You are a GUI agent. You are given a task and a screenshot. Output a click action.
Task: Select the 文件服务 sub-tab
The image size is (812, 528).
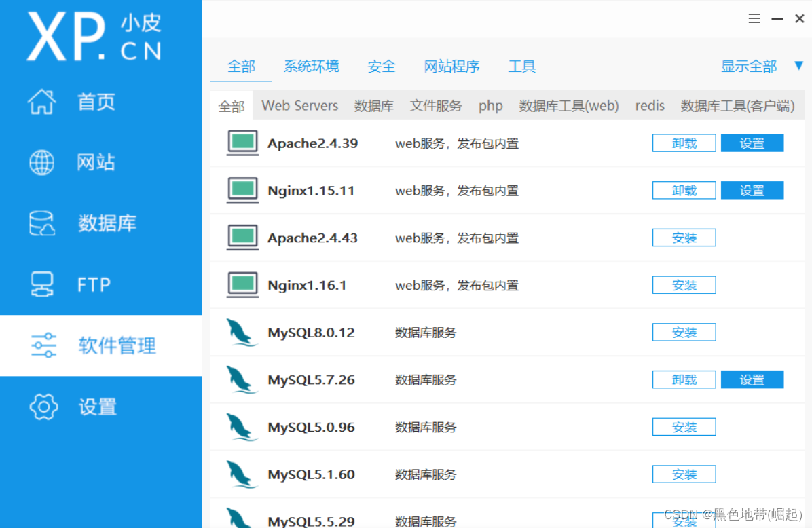[x=436, y=106]
